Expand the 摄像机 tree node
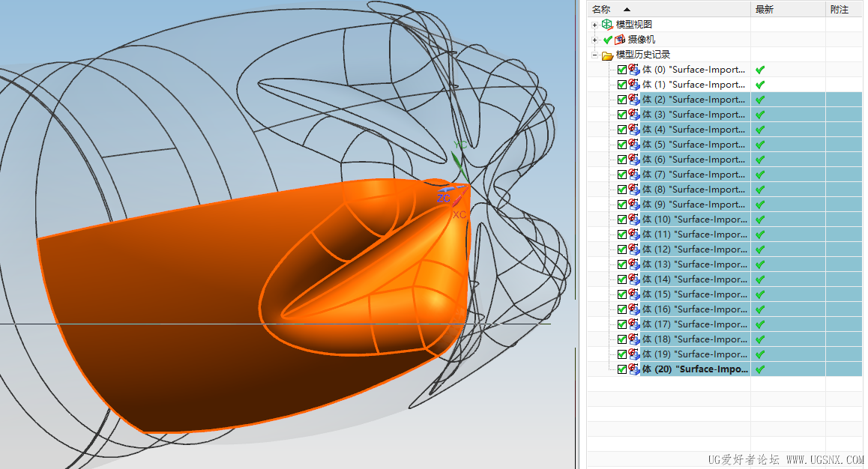The width and height of the screenshot is (868, 469). [595, 40]
